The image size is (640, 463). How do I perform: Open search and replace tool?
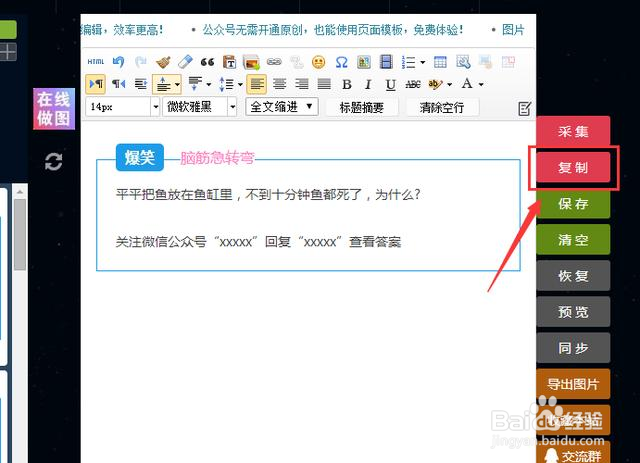(463, 62)
